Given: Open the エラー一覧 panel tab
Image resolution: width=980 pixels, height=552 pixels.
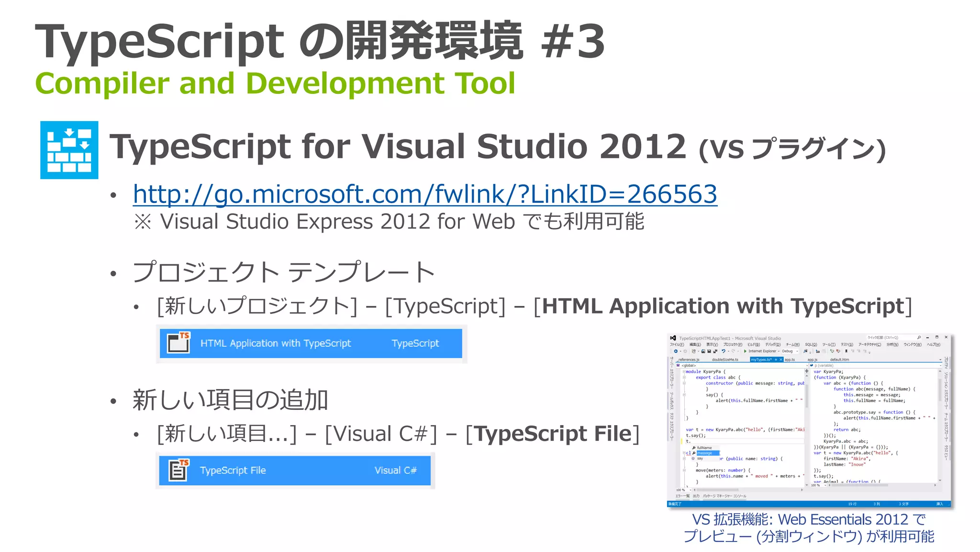Looking at the screenshot, I should (683, 496).
